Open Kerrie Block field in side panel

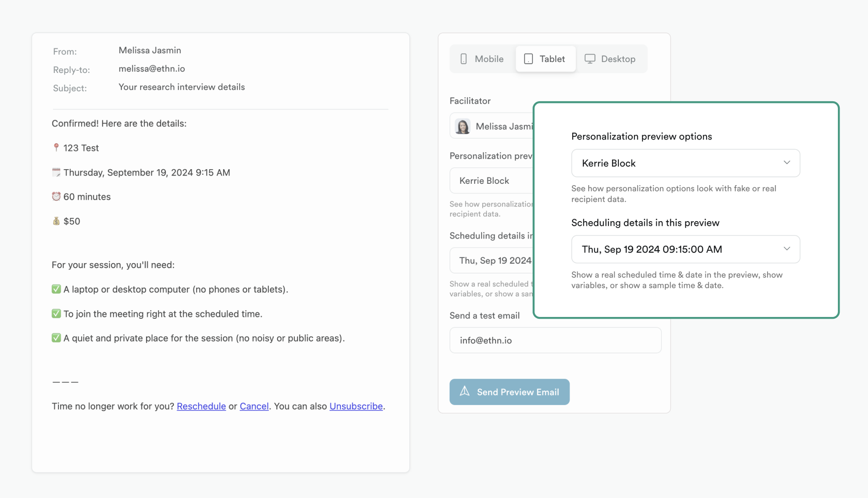[492, 181]
